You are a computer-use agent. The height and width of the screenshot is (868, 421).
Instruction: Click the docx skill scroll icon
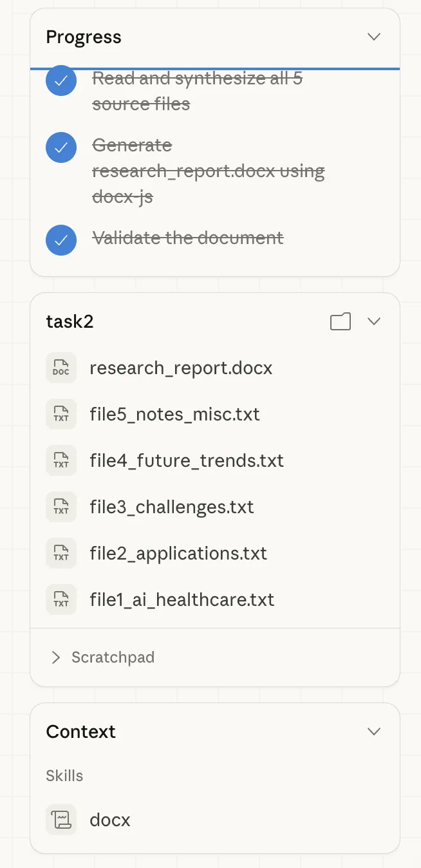(61, 820)
